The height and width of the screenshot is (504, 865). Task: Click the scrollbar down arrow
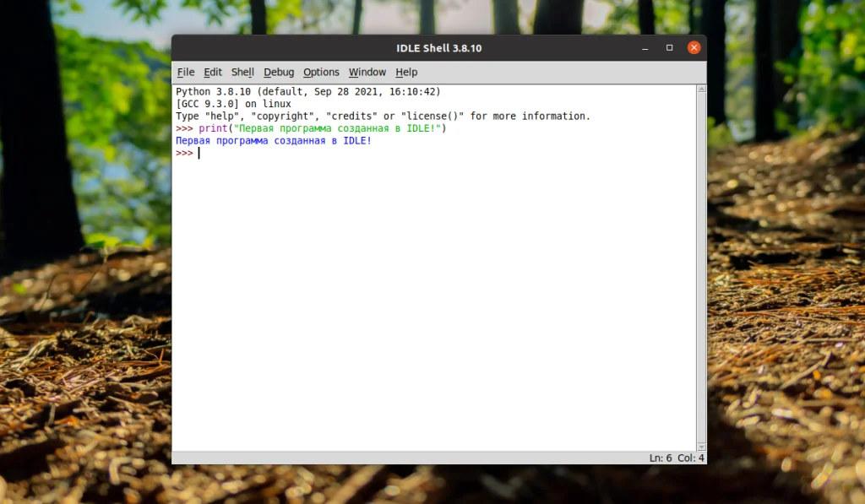click(x=702, y=445)
